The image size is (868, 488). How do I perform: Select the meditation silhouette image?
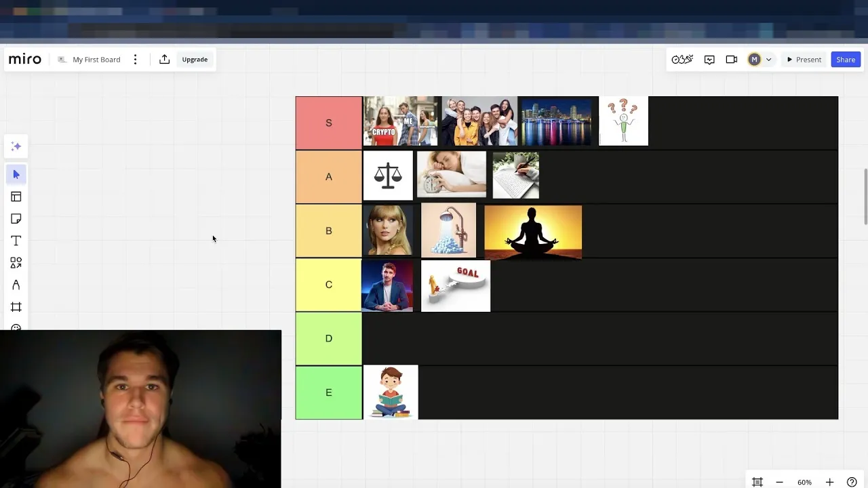pos(533,232)
